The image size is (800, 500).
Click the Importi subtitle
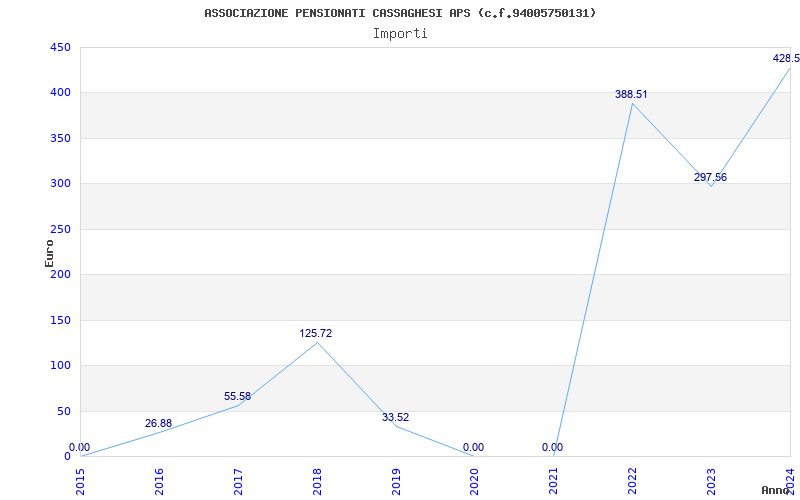(400, 34)
